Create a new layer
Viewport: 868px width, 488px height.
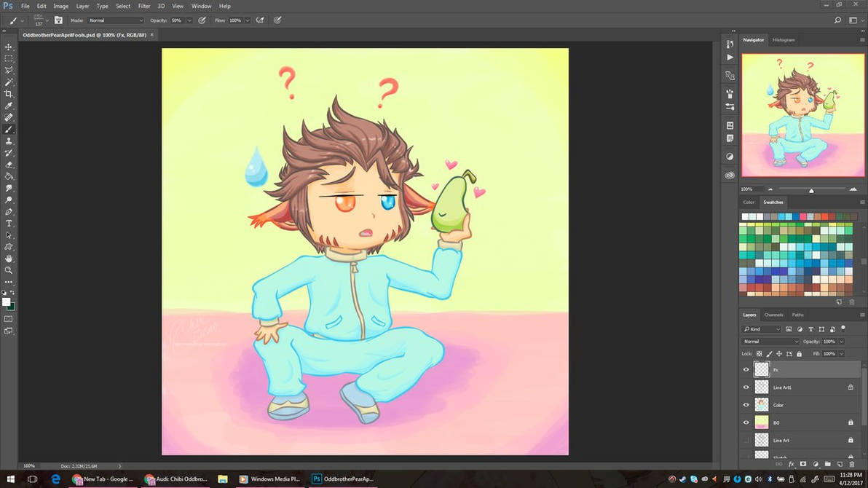click(x=840, y=464)
